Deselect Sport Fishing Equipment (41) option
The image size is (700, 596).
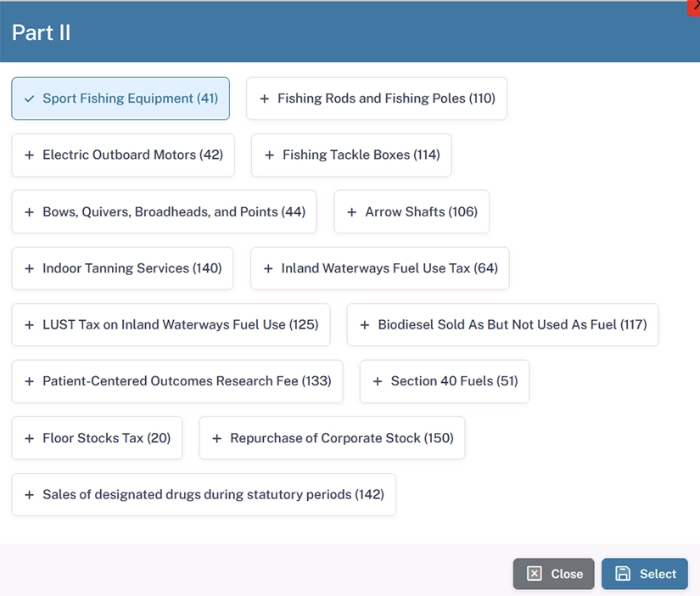[120, 98]
